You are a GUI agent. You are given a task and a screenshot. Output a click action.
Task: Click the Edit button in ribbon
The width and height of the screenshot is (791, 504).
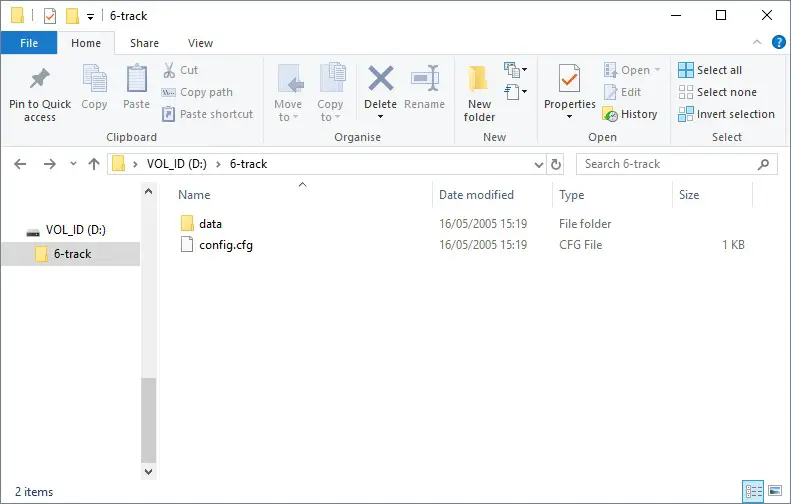(623, 92)
